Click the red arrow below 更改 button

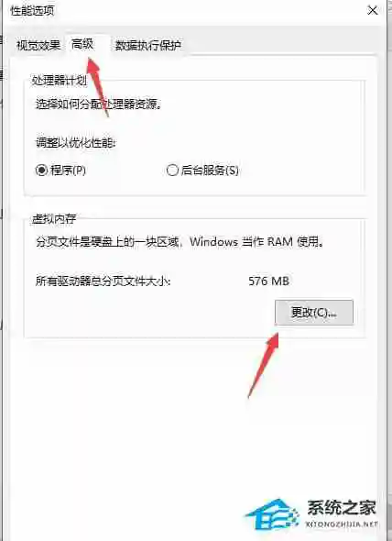pos(264,365)
